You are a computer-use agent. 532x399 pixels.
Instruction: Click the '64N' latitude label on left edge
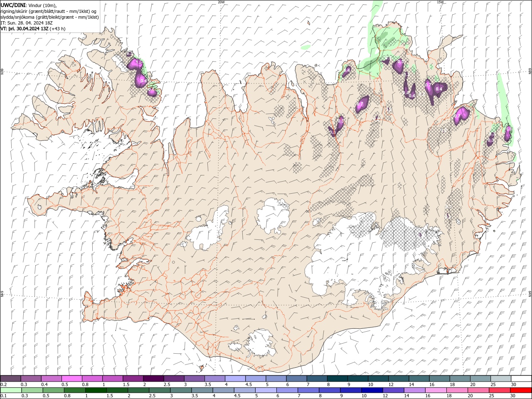[2, 293]
